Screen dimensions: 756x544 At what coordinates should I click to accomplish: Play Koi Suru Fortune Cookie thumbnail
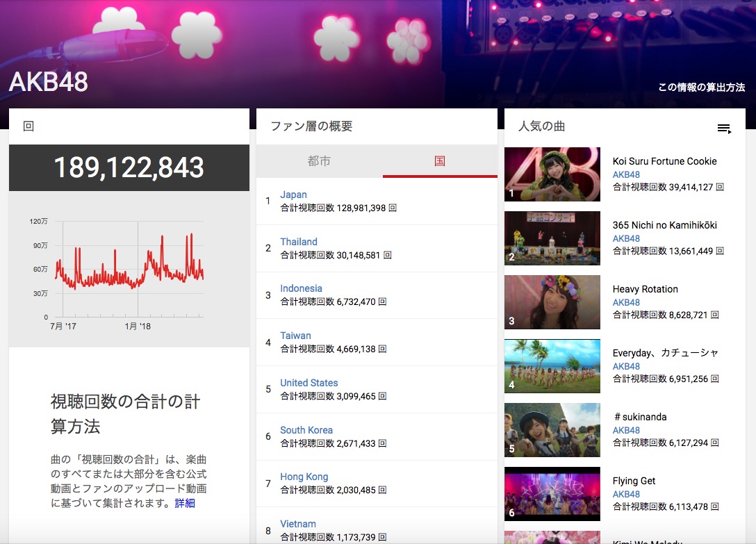click(552, 174)
